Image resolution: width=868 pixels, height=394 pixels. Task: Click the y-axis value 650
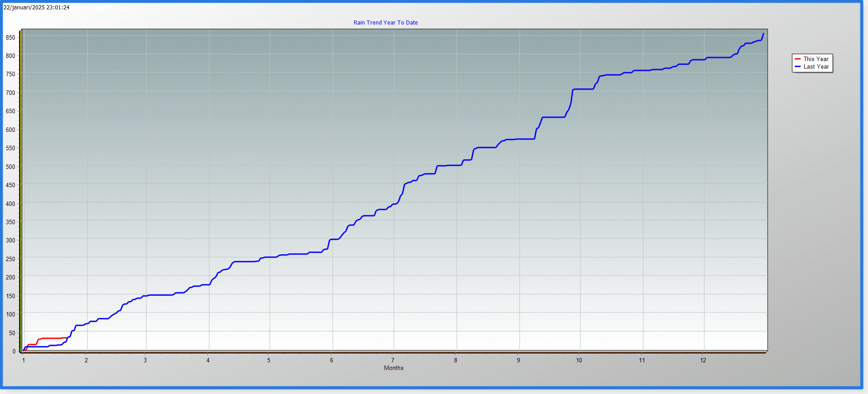click(x=10, y=111)
